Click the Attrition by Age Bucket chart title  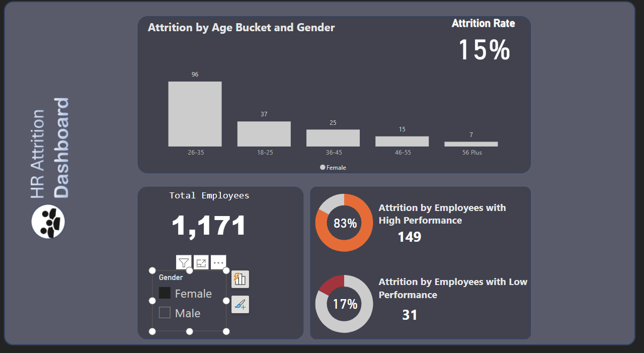coord(241,28)
